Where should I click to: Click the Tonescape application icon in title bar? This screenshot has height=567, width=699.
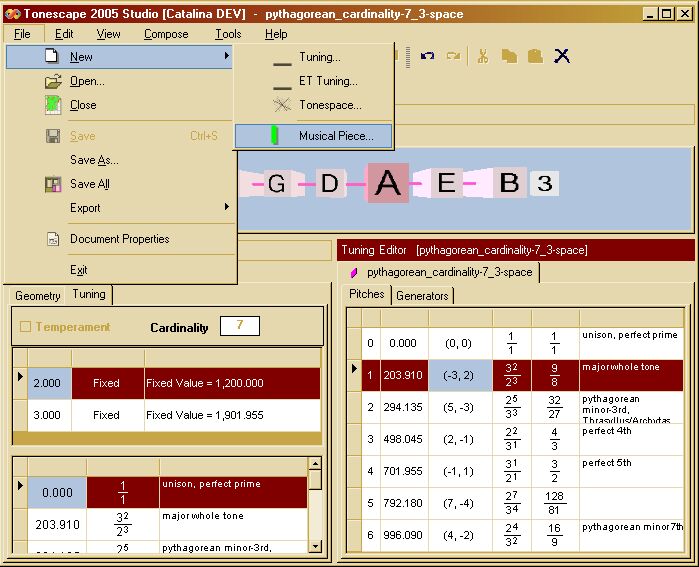point(12,14)
